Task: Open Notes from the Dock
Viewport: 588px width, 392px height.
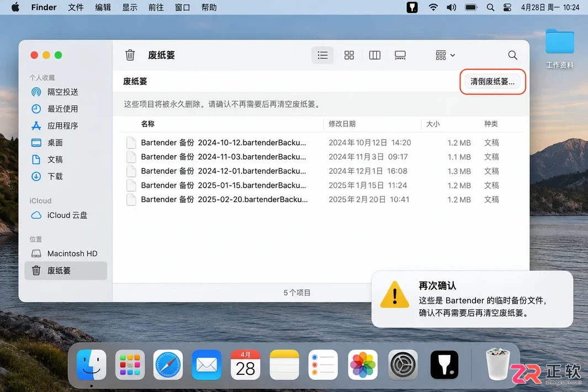Action: click(284, 365)
